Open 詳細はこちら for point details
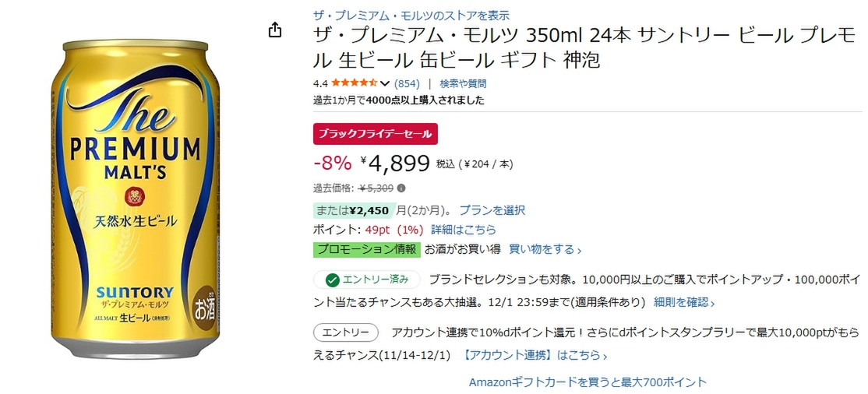Screen dimensions: 868x394 tap(463, 230)
